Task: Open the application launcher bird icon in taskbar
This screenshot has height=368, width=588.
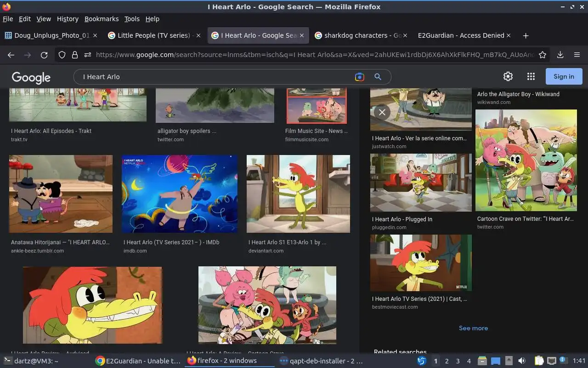Action: point(422,361)
